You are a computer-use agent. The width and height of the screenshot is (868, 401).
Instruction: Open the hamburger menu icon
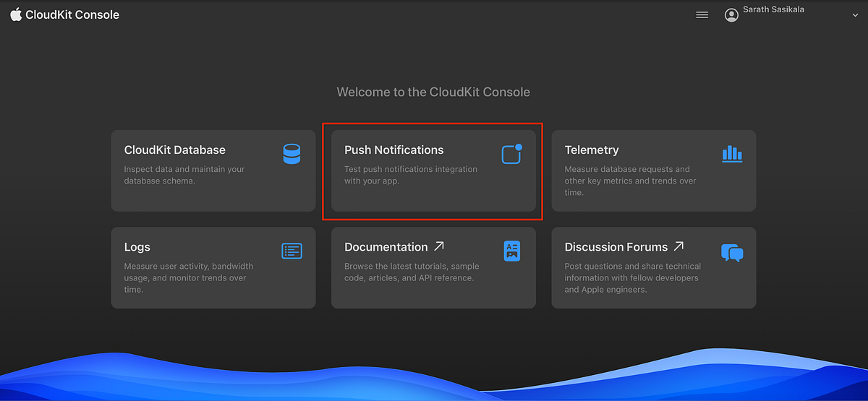pos(702,14)
